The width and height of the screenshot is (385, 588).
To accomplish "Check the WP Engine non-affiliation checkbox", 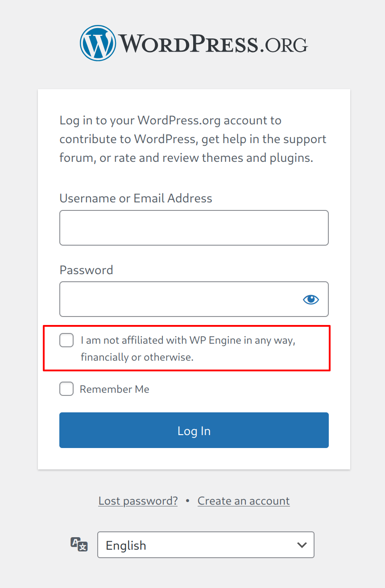I will tap(67, 341).
